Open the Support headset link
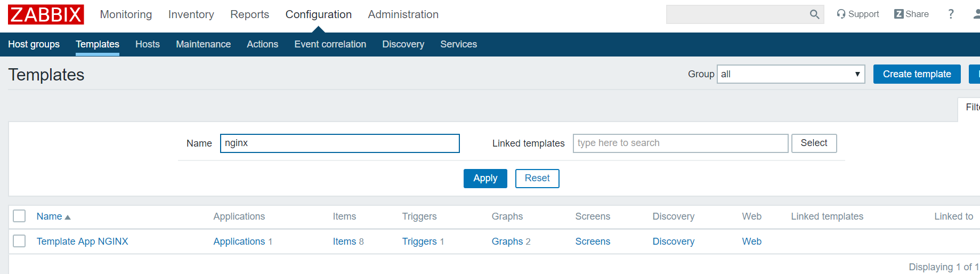Screen dimensions: 980x274 (857, 14)
